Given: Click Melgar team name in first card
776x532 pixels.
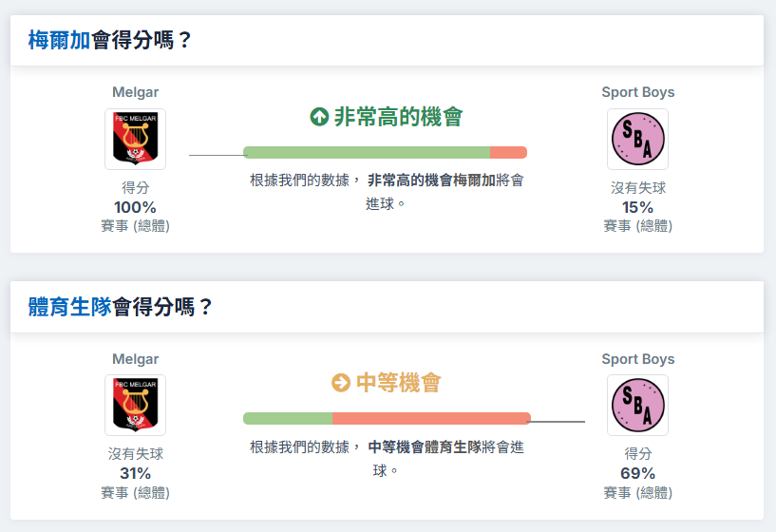Looking at the screenshot, I should (135, 92).
